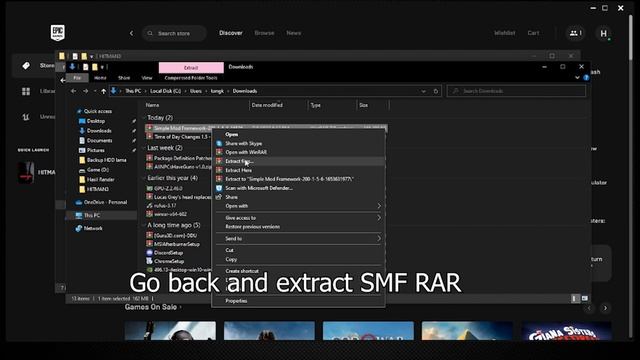The width and height of the screenshot is (640, 360).
Task: Choose Copy in the context menu
Action: [299, 260]
